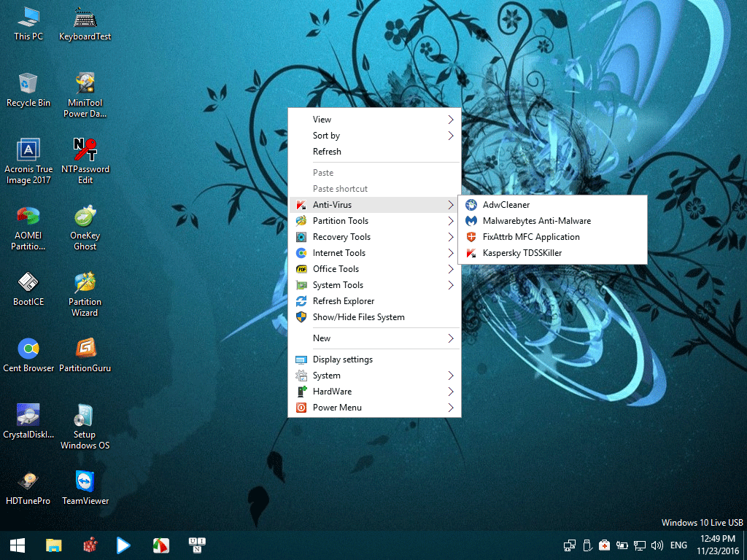Expand the System Tools submenu arrow
The image size is (747, 560).
451,285
